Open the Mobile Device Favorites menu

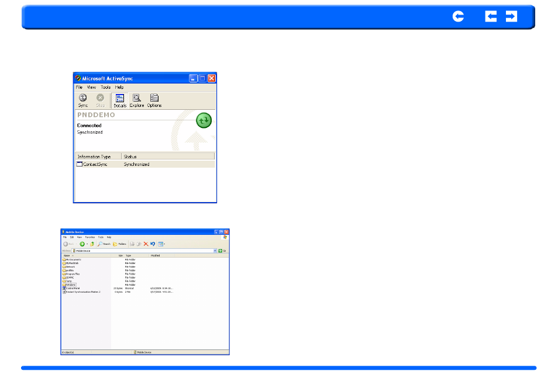[90, 237]
